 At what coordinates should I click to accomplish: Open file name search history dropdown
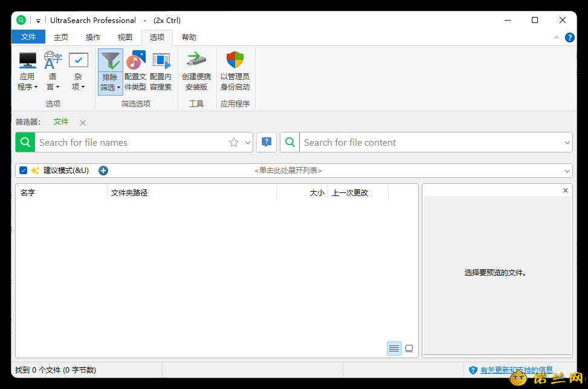[x=248, y=143]
